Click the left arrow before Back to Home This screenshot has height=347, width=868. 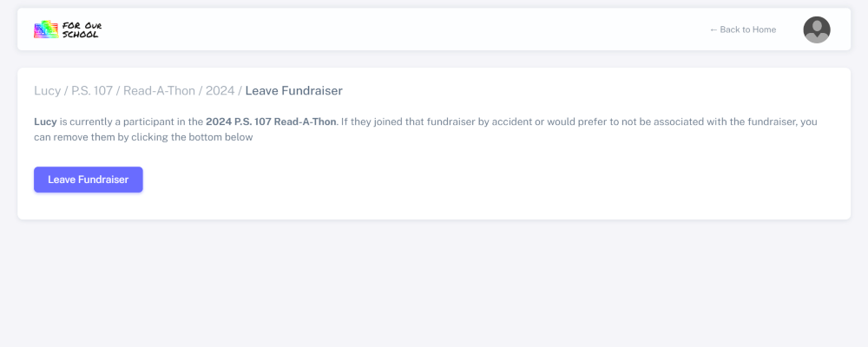pyautogui.click(x=713, y=29)
